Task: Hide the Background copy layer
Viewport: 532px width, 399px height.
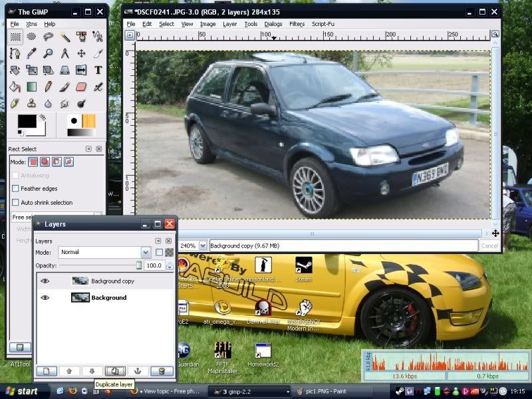Action: tap(45, 281)
